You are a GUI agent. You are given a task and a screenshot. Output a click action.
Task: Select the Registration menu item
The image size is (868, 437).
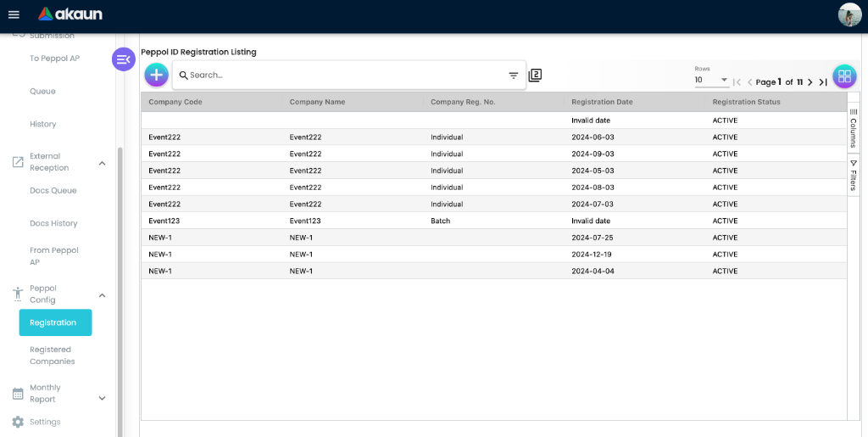pyautogui.click(x=55, y=322)
